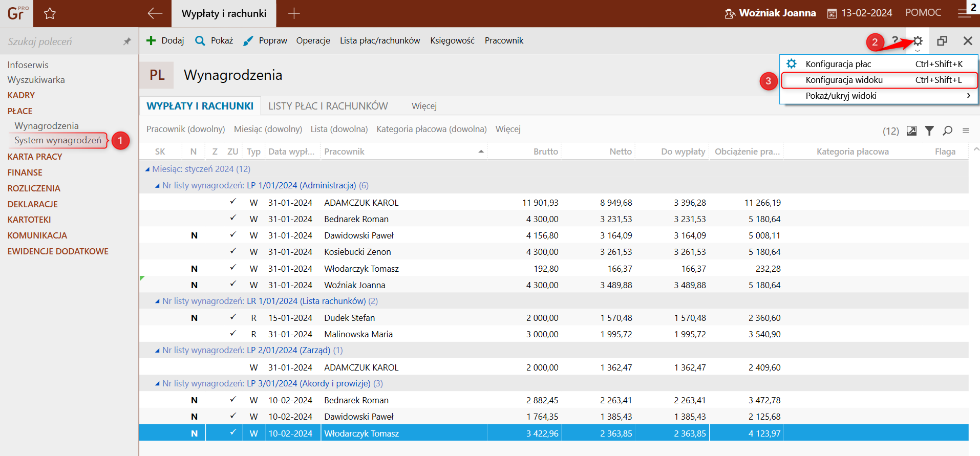Collapse the Miesiąc: styczeń 2024 group
Screen dimensions: 980x456
pos(147,169)
